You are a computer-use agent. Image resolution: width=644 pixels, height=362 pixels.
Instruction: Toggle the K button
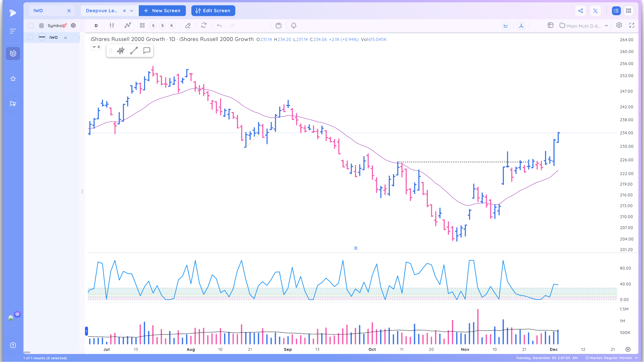[172, 25]
